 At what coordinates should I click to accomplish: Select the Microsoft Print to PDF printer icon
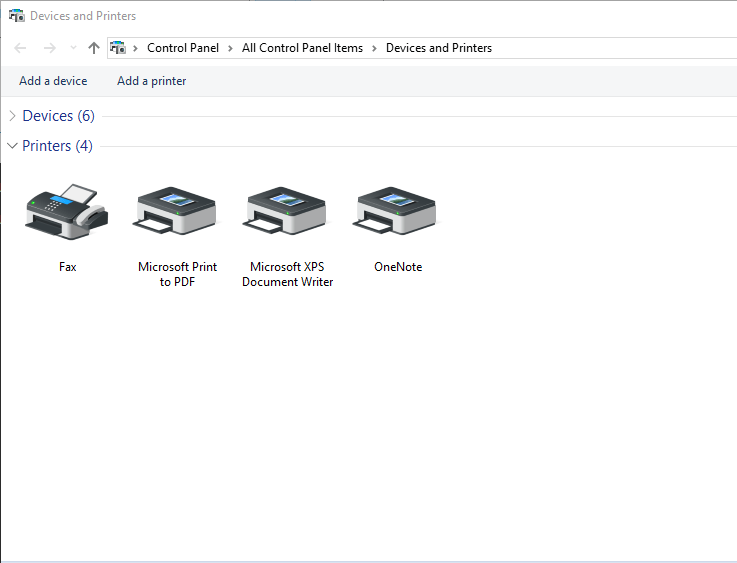point(177,211)
